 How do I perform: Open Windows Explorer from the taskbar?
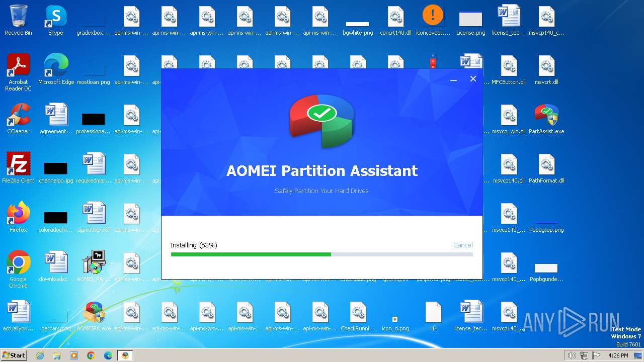coord(57,355)
